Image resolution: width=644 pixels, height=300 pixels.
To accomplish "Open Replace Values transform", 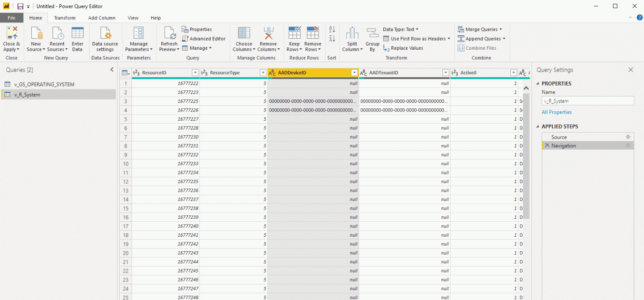I will pos(406,48).
